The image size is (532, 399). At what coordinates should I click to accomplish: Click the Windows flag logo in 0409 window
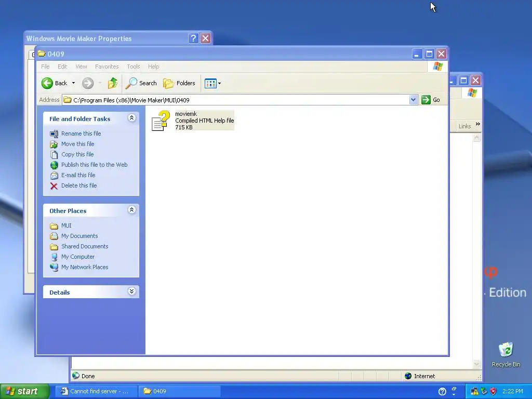(x=437, y=66)
